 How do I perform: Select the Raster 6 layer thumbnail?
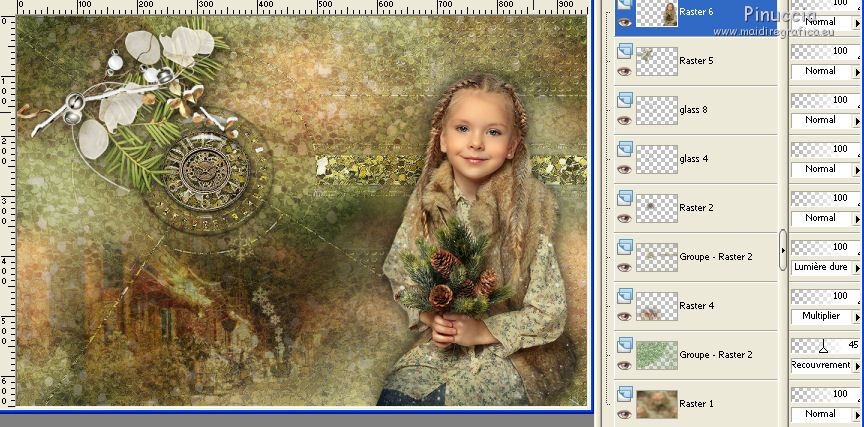pos(657,13)
